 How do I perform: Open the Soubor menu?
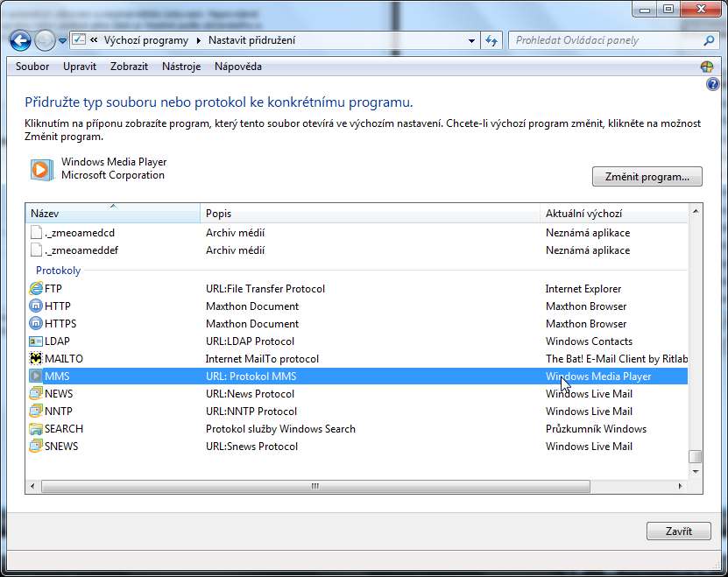(32, 67)
